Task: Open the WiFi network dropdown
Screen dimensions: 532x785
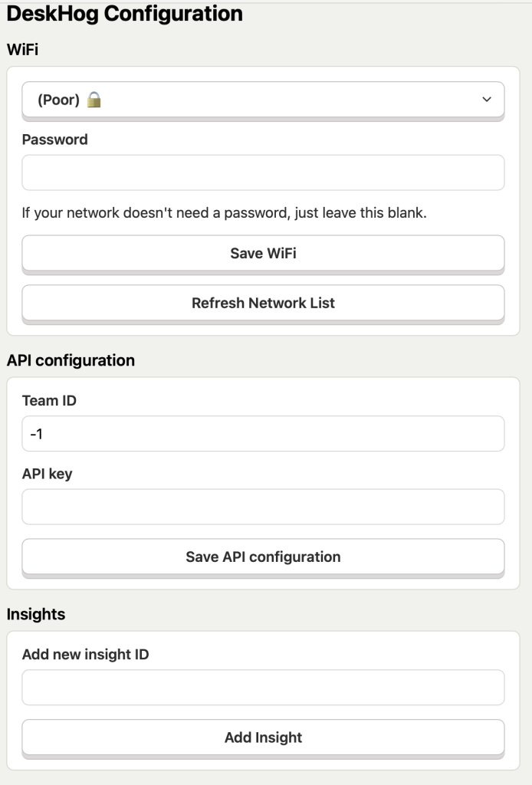Action: pos(263,100)
